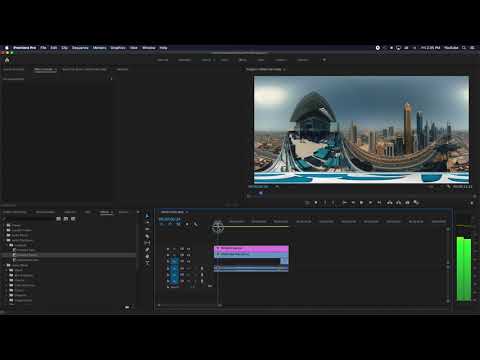The width and height of the screenshot is (480, 360).
Task: Enable voice-over record on A2 track
Action: pyautogui.click(x=202, y=274)
